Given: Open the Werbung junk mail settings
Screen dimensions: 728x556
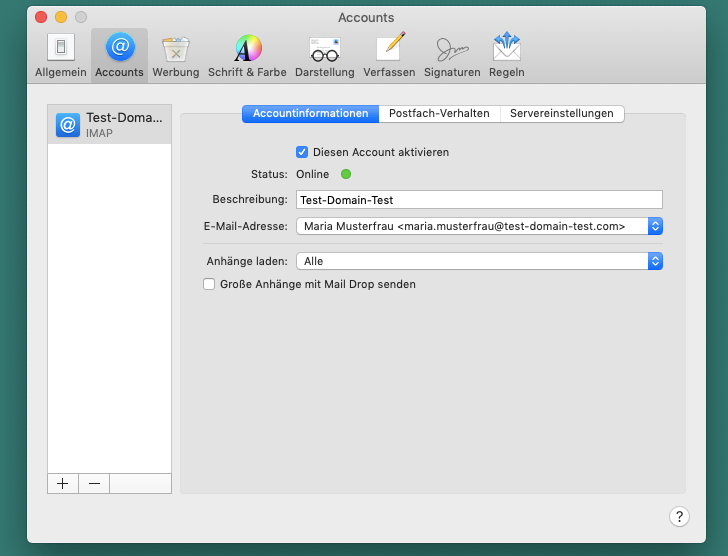Looking at the screenshot, I should tap(176, 55).
